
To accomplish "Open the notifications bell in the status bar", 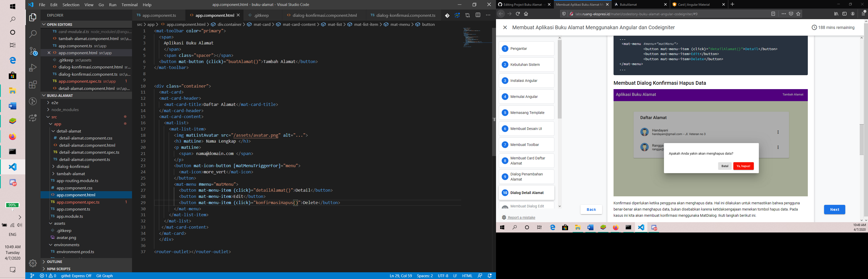I will point(490,276).
